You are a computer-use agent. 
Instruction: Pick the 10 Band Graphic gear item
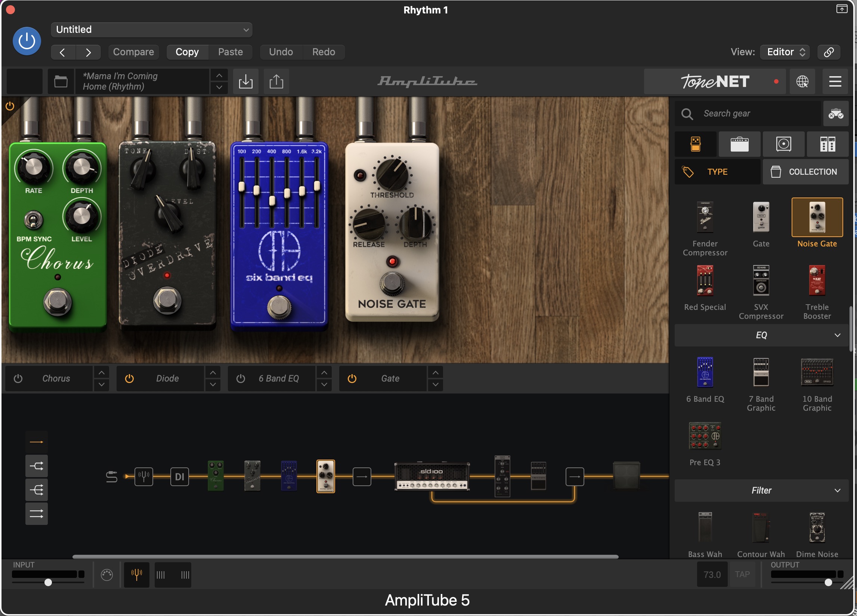coord(817,385)
